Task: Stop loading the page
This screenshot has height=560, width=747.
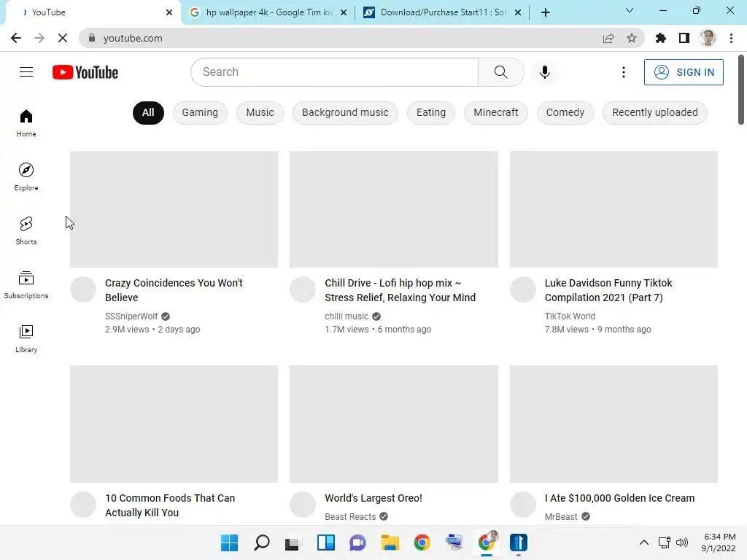Action: click(63, 38)
